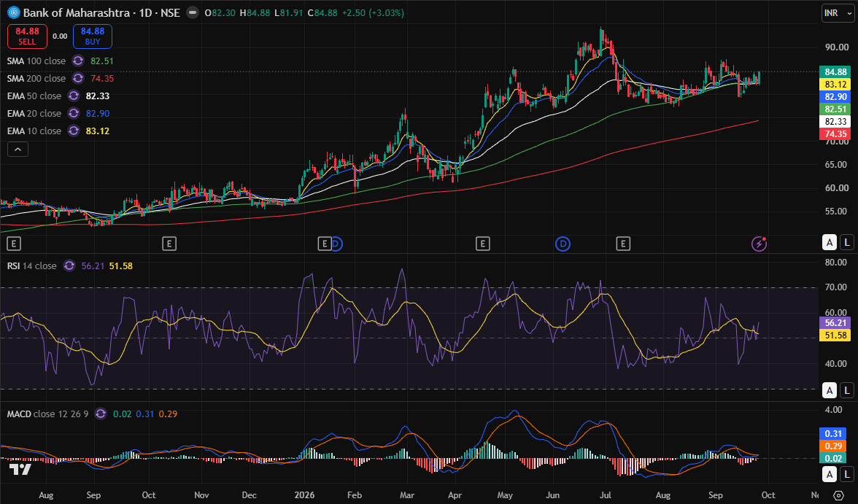Collapse the indicator legend with the chevron button

[x=18, y=149]
